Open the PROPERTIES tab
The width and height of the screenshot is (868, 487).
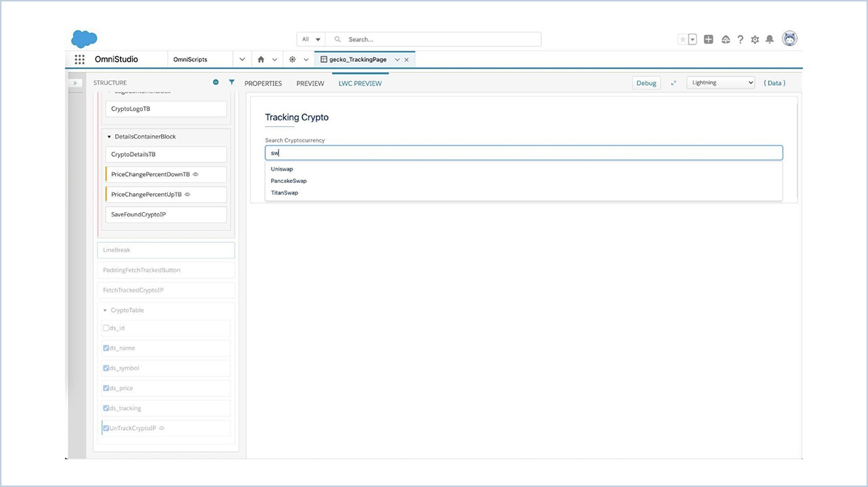pyautogui.click(x=263, y=83)
